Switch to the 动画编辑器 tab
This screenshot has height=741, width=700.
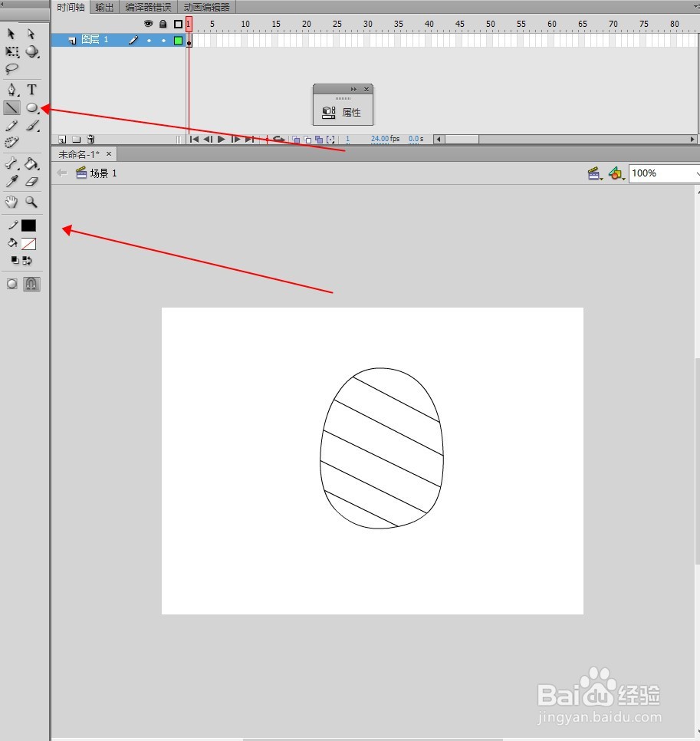(x=205, y=7)
